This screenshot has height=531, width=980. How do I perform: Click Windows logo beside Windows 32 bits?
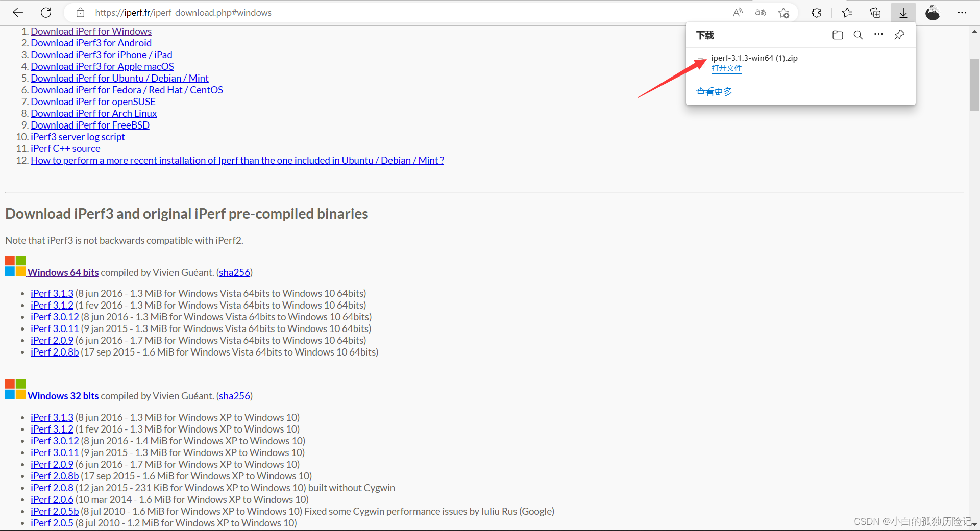(x=15, y=389)
